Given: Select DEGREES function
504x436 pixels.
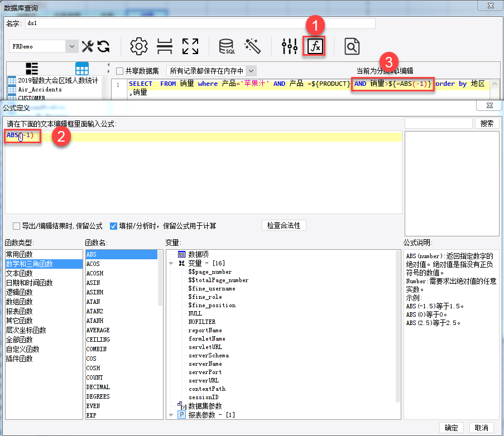Looking at the screenshot, I should pyautogui.click(x=122, y=396).
